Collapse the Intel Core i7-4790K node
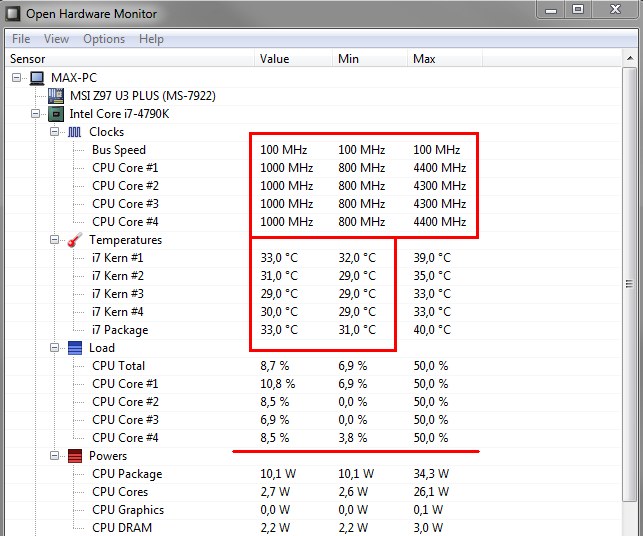 (36, 114)
